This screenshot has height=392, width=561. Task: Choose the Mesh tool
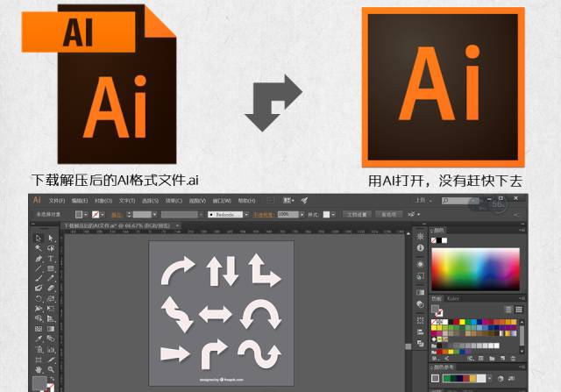(x=39, y=329)
